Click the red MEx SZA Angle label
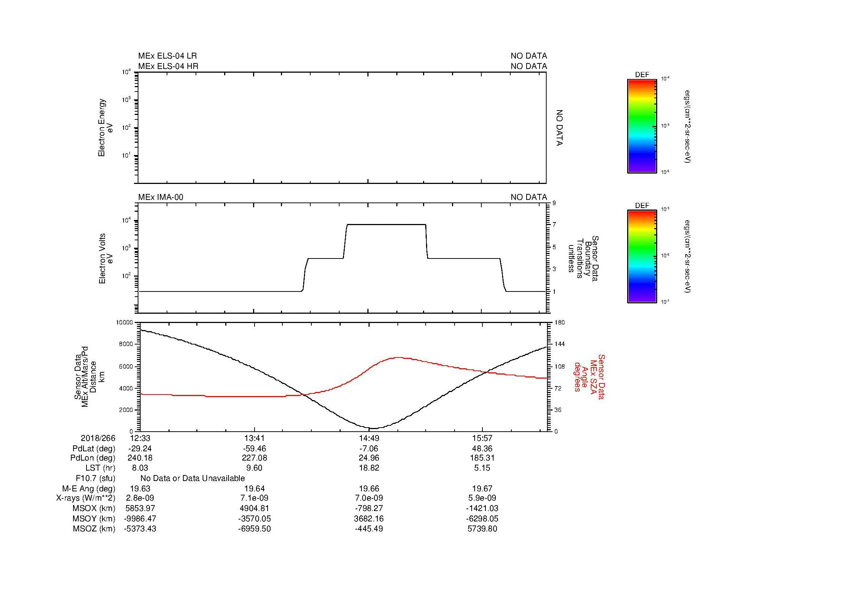868x613 pixels. tap(589, 376)
